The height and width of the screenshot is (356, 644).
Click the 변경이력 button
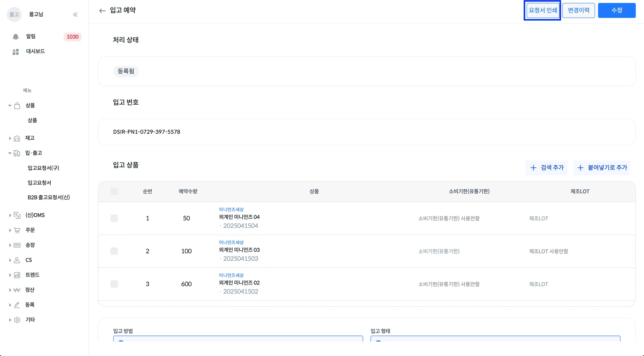pos(578,10)
